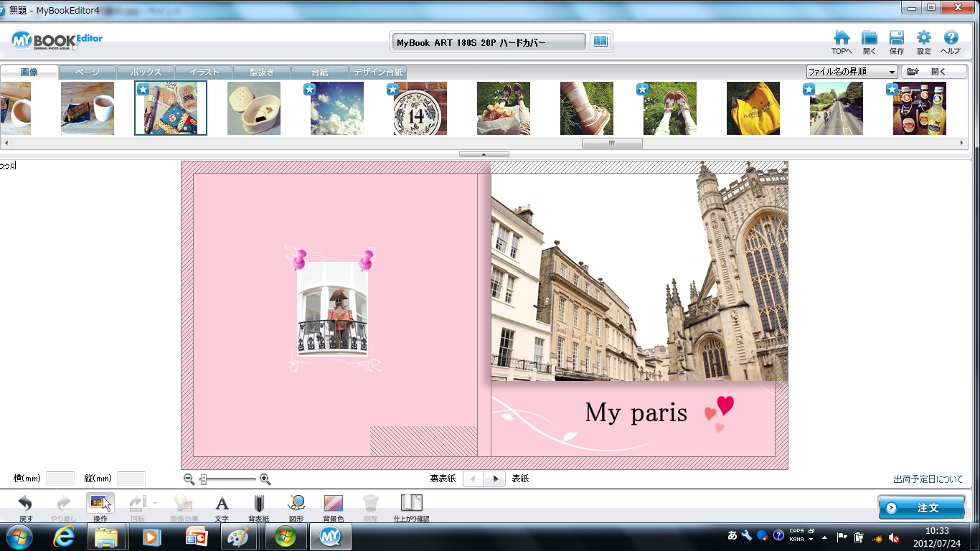The height and width of the screenshot is (551, 980).
Task: Go to TOPへ home icon
Action: click(842, 39)
